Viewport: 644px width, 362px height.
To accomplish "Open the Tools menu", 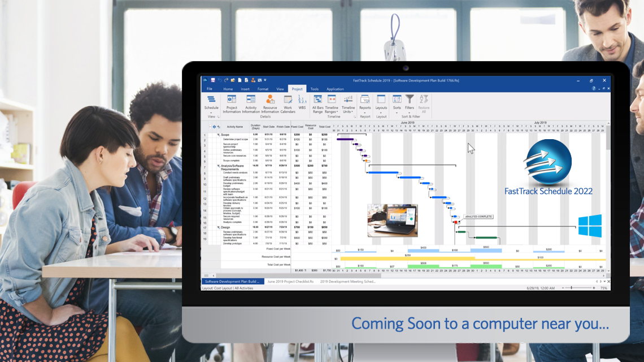I will pyautogui.click(x=315, y=89).
